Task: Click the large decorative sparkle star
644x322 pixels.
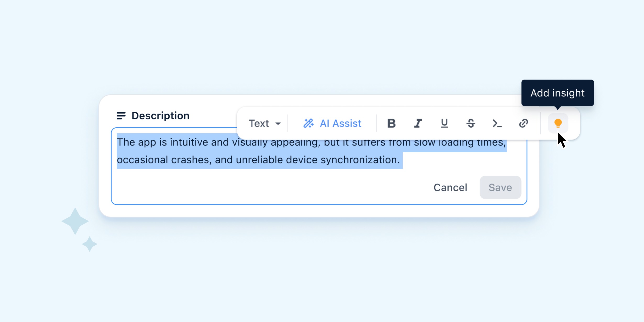Action: 75,221
